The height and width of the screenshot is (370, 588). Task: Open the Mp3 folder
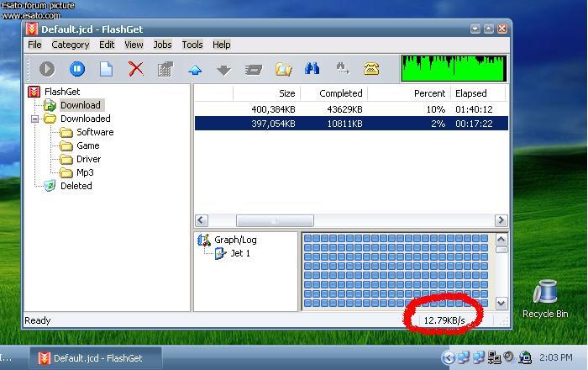tap(85, 172)
